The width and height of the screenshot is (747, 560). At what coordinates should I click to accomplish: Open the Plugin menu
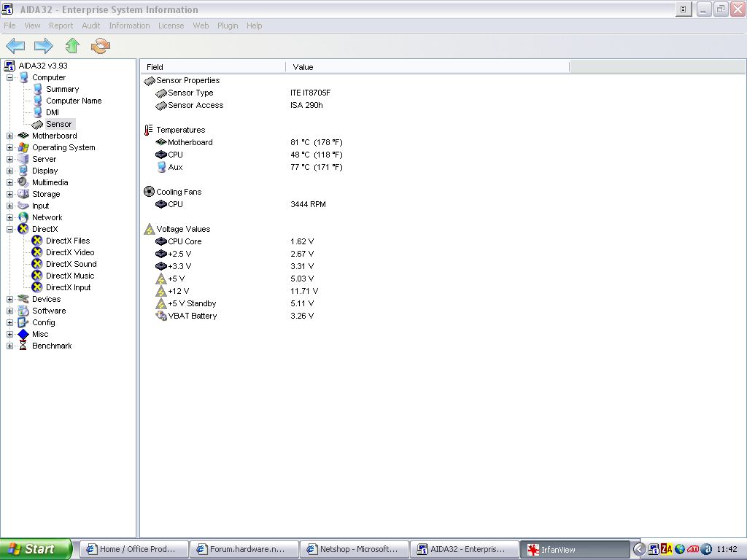[x=228, y=26]
